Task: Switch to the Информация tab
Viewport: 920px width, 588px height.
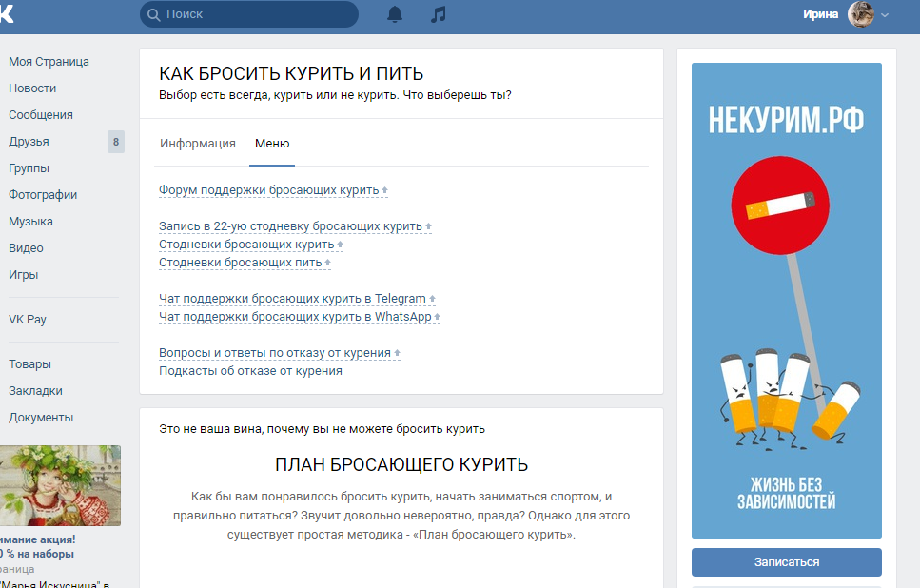Action: pos(197,144)
